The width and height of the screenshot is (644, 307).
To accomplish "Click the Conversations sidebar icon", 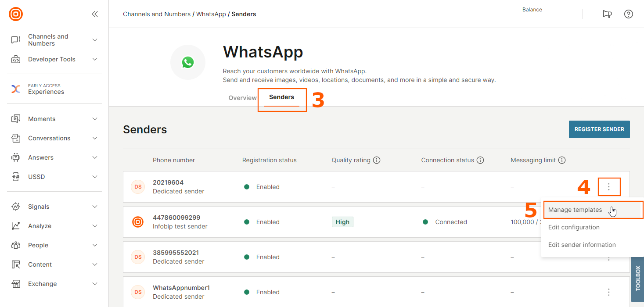I will 16,138.
